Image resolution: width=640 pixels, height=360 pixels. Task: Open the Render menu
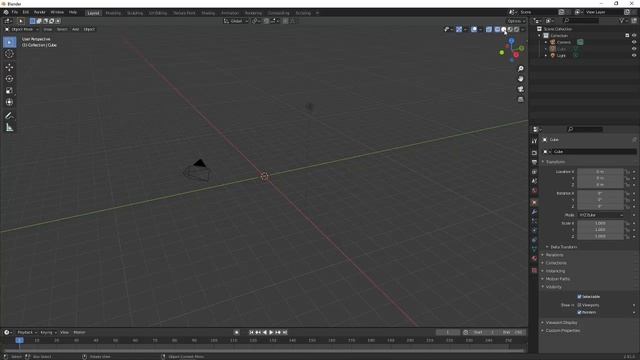40,12
